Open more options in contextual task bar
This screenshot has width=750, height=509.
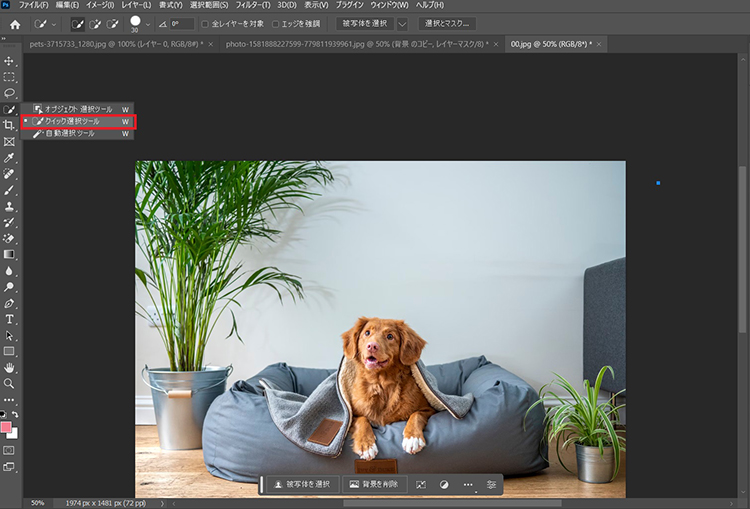(x=468, y=485)
